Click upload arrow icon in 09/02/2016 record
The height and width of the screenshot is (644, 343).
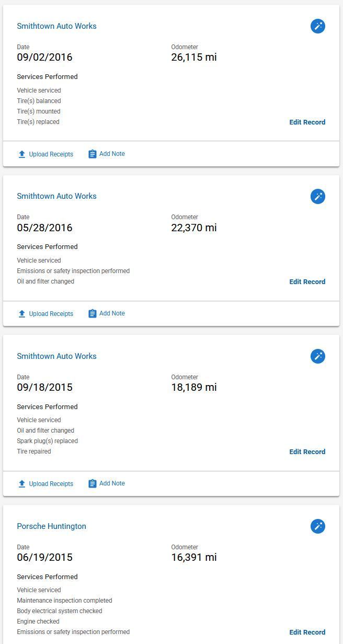(x=22, y=154)
